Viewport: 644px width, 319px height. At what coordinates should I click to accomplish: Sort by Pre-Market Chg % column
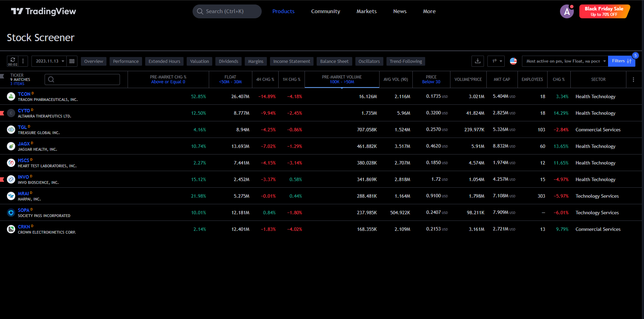[x=168, y=79]
